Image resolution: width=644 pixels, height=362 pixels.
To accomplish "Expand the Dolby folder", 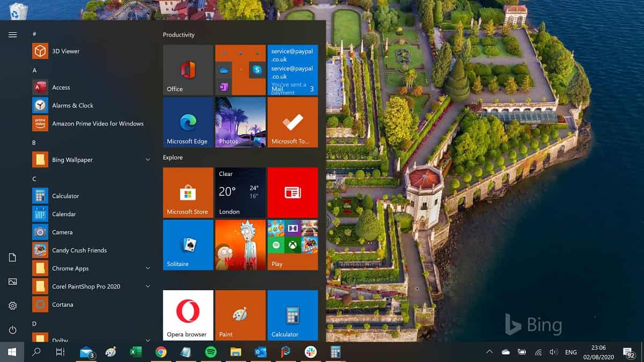I will pos(148,339).
